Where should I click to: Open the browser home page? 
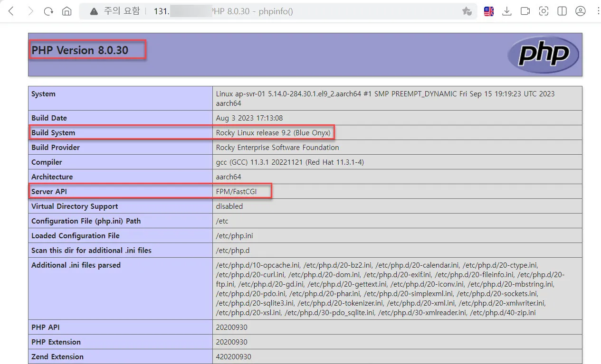click(67, 10)
